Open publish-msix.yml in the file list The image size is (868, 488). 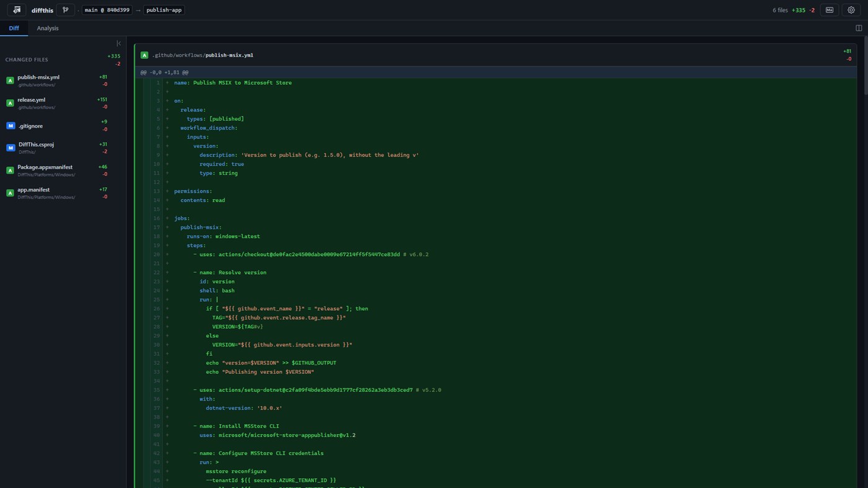pyautogui.click(x=63, y=81)
